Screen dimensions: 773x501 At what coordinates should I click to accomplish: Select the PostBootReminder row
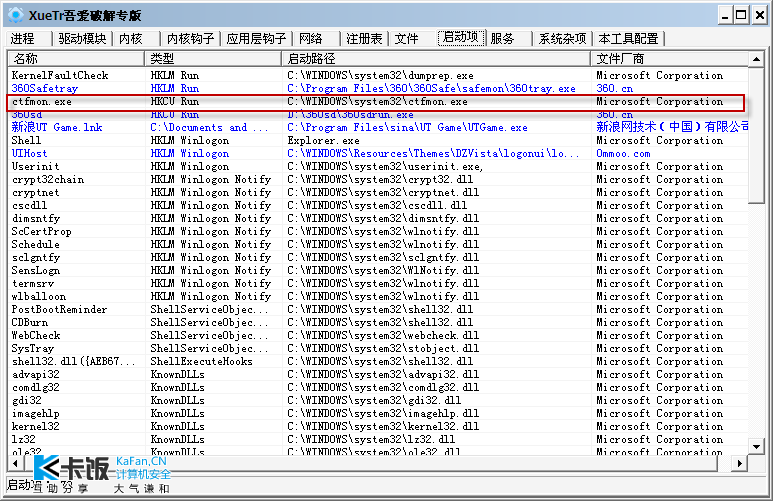378,309
